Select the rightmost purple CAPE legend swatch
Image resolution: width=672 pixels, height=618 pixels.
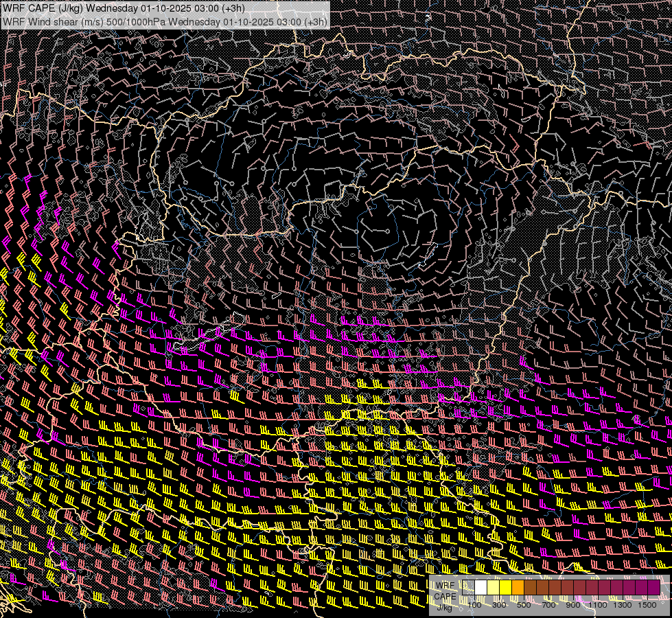pyautogui.click(x=653, y=588)
